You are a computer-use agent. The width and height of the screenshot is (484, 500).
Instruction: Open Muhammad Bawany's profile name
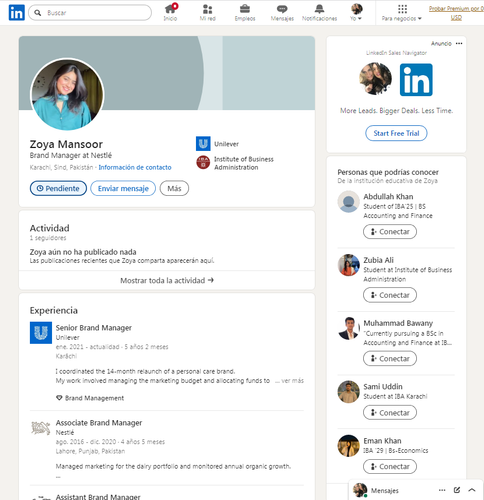coord(398,323)
